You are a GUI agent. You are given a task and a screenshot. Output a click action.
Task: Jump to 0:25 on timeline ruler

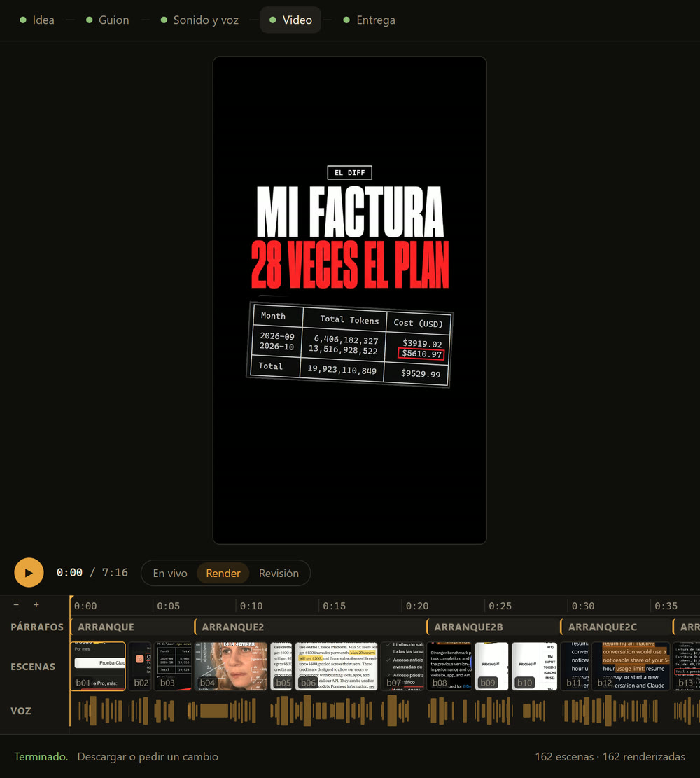coord(500,606)
